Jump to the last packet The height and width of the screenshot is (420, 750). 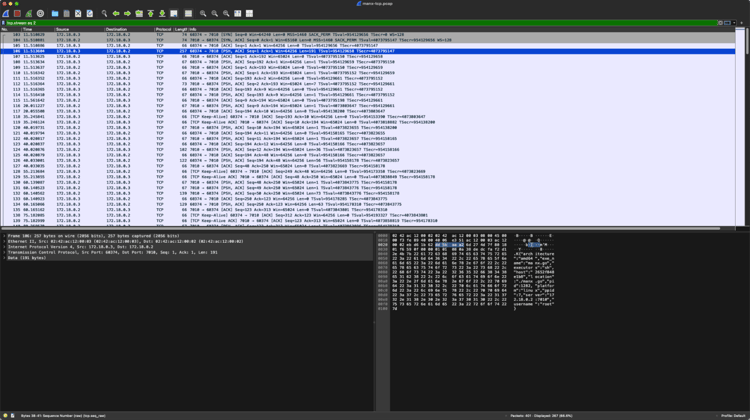pyautogui.click(x=162, y=14)
